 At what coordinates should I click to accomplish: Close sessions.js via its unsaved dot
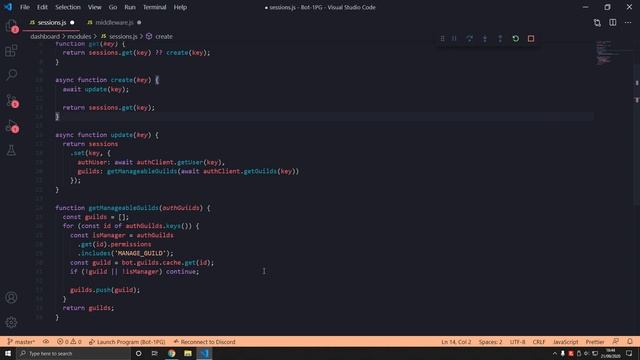coord(72,22)
